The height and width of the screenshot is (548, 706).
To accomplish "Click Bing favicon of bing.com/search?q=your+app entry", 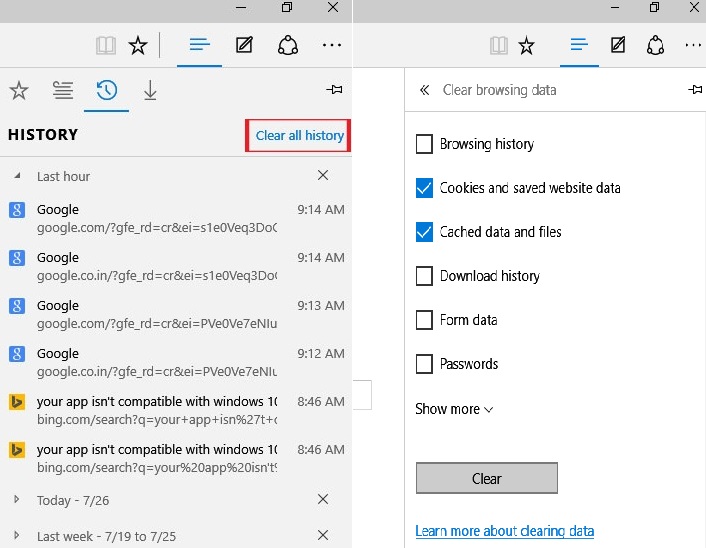I will [17, 402].
